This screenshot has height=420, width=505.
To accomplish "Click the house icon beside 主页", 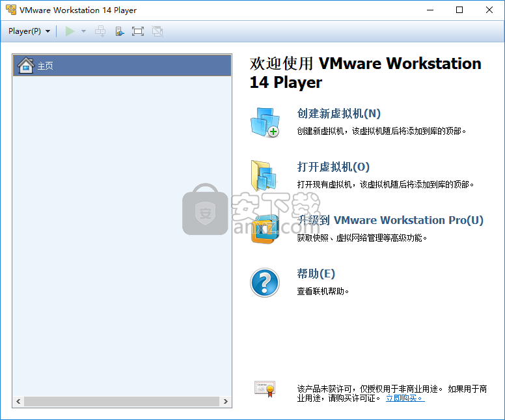I will pos(26,65).
